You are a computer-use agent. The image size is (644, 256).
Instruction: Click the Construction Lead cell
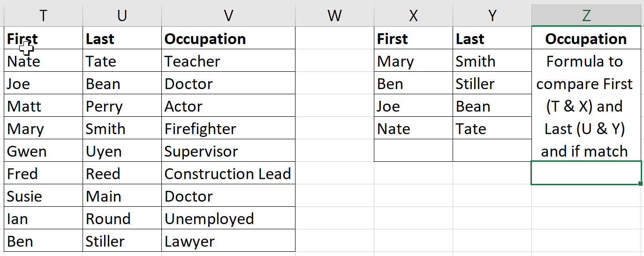[x=228, y=173]
